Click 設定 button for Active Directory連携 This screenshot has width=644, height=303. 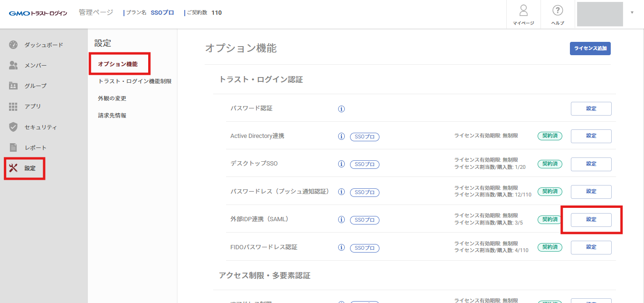click(591, 136)
